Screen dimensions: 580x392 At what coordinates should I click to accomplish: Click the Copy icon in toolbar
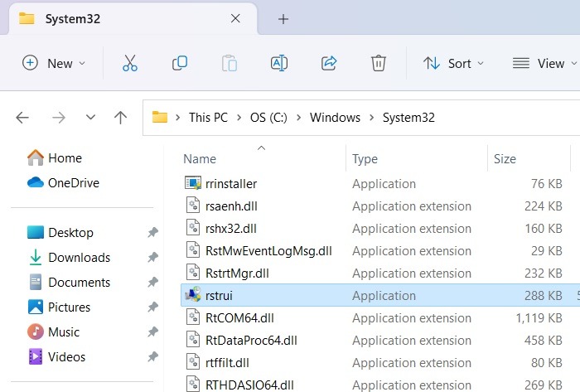[x=180, y=63]
